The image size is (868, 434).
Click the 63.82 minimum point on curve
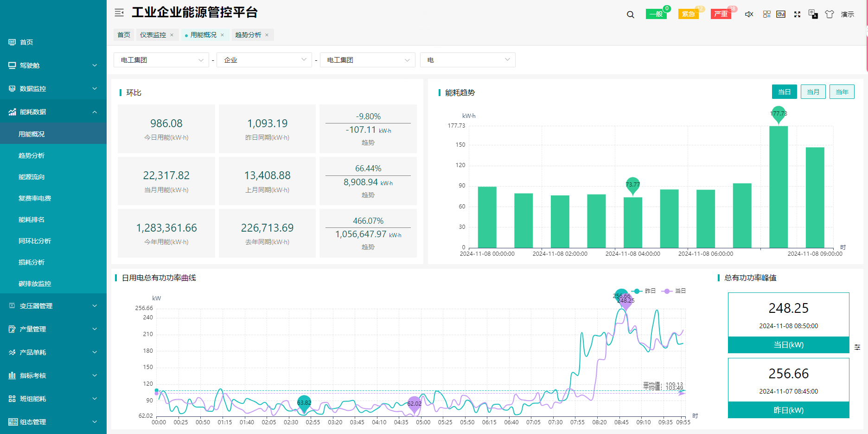pyautogui.click(x=304, y=403)
